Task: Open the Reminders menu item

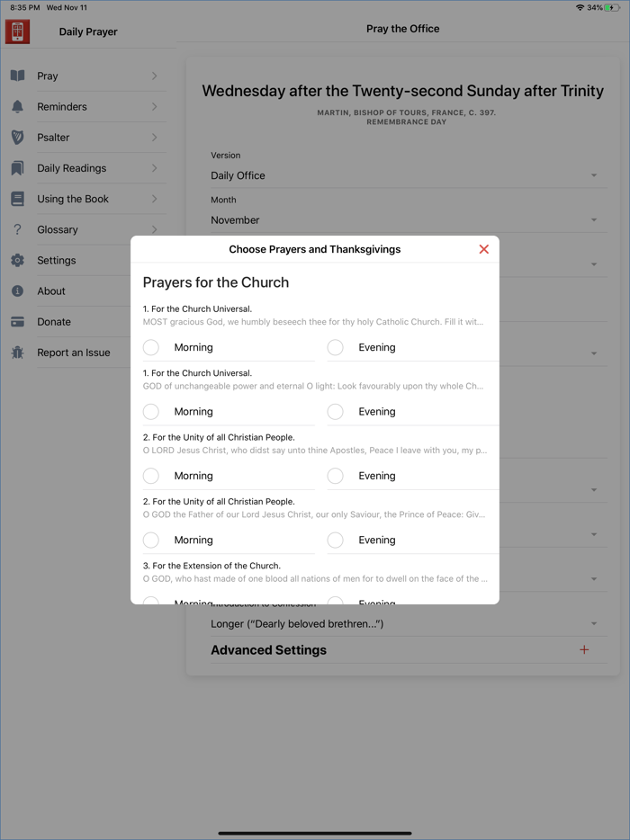Action: 88,107
